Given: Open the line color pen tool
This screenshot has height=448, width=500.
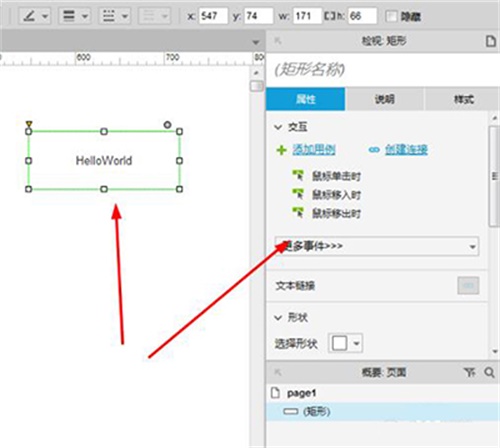Looking at the screenshot, I should click(35, 16).
